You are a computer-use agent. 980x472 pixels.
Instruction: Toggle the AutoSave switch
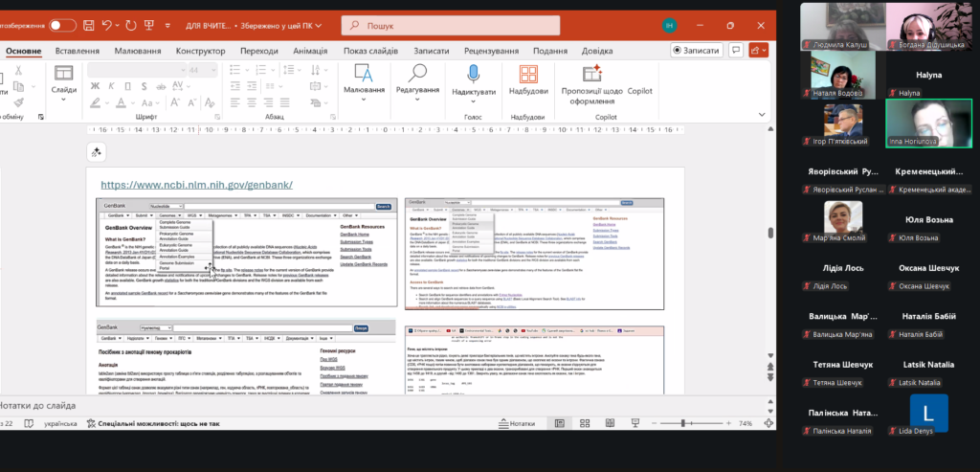click(x=62, y=25)
